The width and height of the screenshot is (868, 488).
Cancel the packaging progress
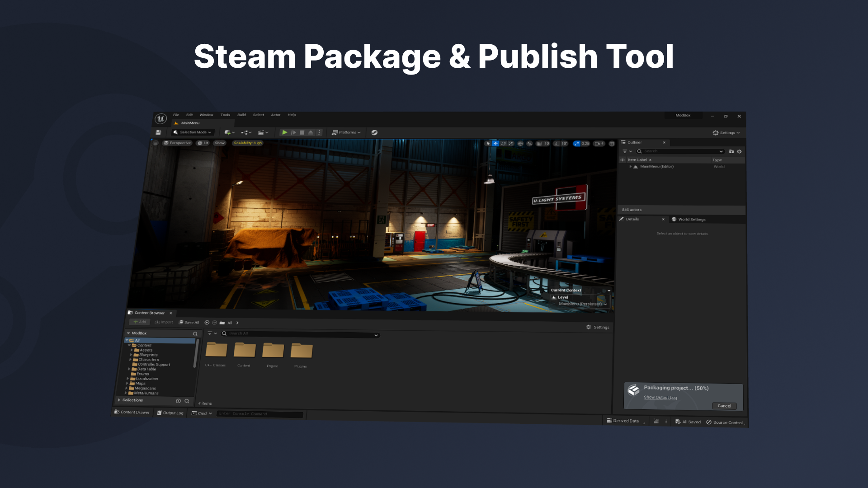(x=724, y=406)
